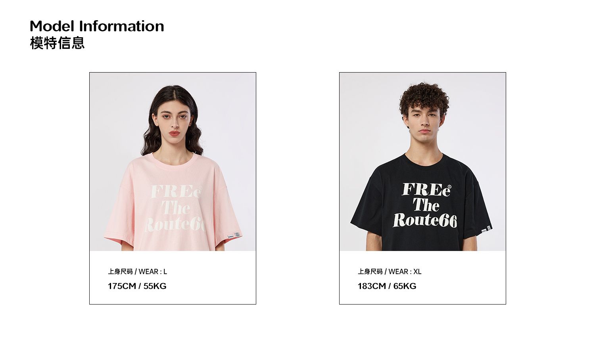The width and height of the screenshot is (595, 364).
Task: Select the 183CM / 65KG text
Action: point(387,286)
